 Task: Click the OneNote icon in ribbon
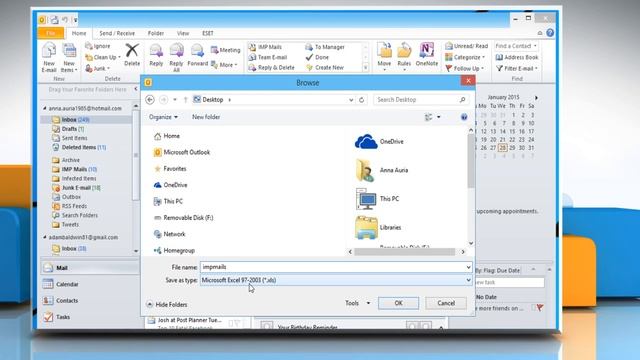pos(427,51)
